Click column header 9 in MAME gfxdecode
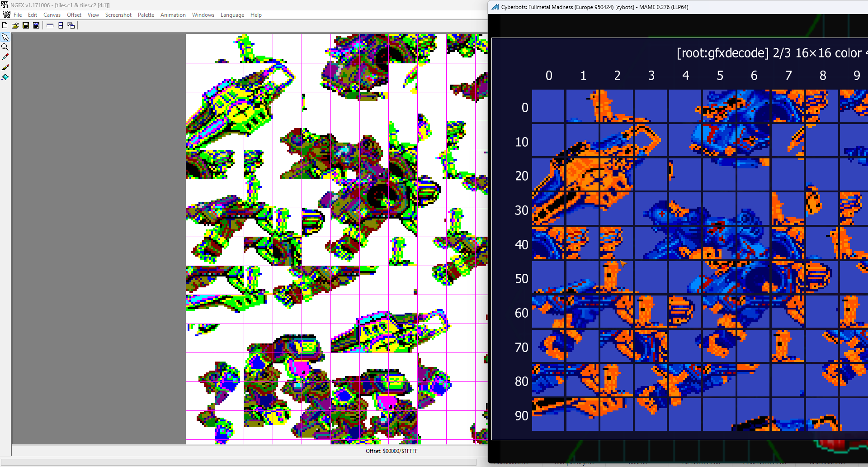Image resolution: width=868 pixels, height=467 pixels. (857, 76)
